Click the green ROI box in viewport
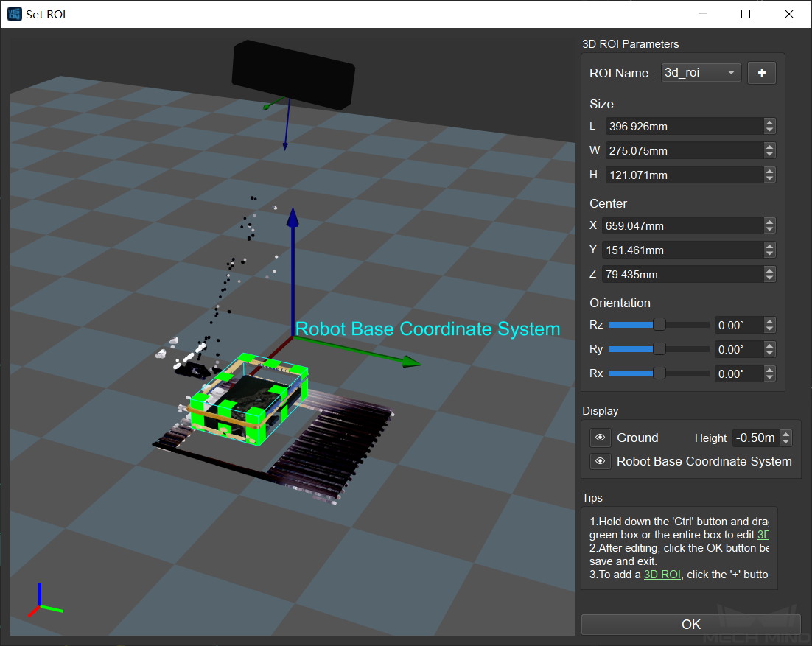 point(249,401)
